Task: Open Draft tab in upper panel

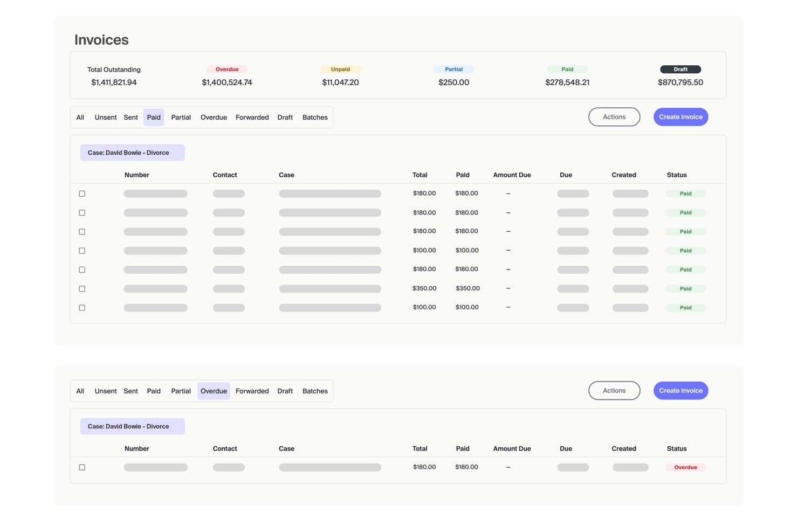Action: [x=285, y=118]
